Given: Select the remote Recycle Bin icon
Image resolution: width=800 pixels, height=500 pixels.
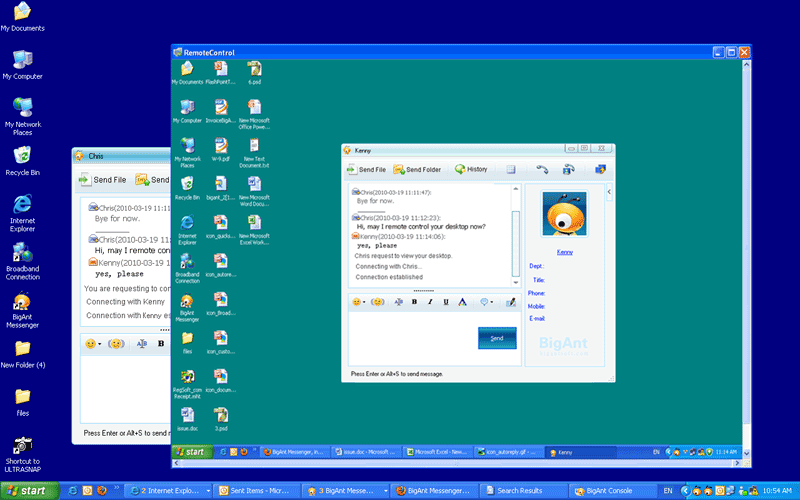Looking at the screenshot, I should coord(187,188).
